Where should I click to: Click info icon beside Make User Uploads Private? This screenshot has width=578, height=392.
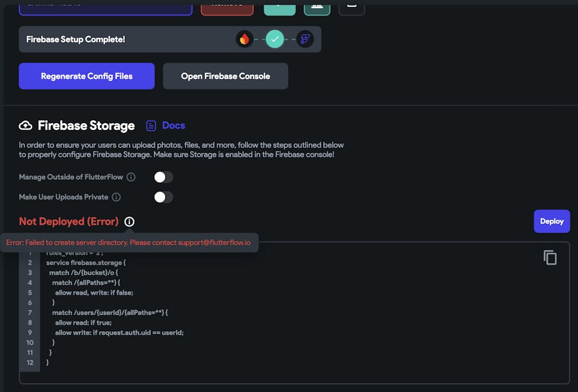click(x=116, y=197)
